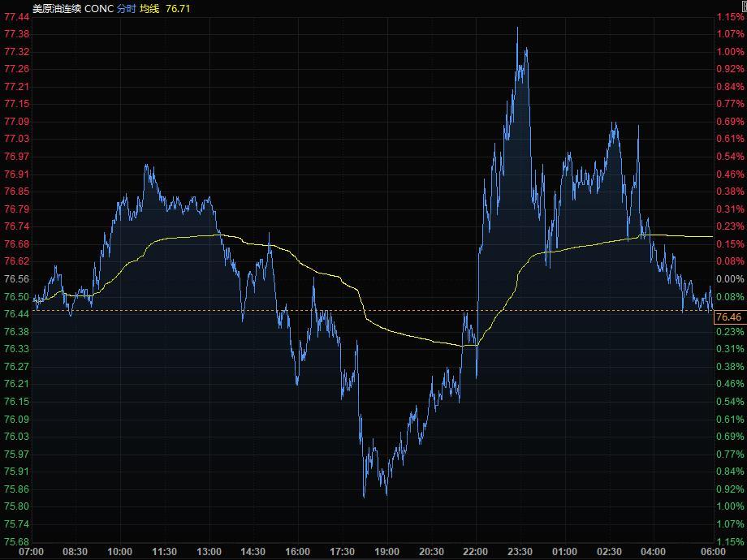Click the 22:00 time axis label
The height and width of the screenshot is (560, 747).
pyautogui.click(x=476, y=552)
